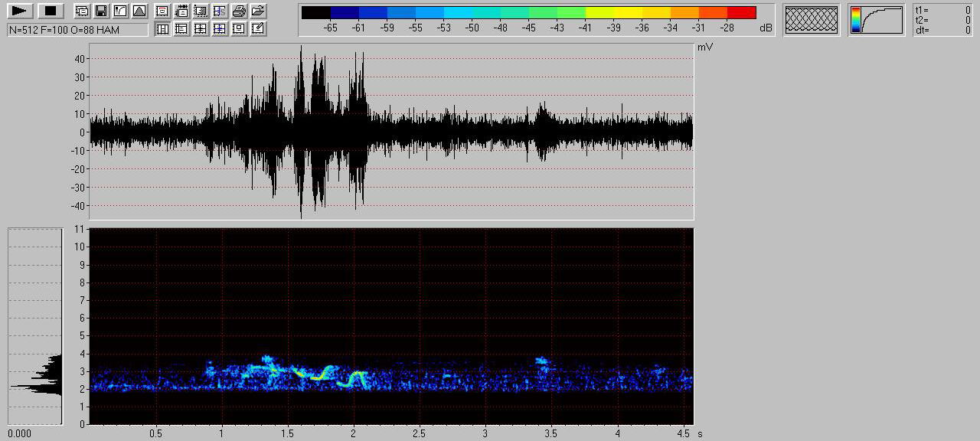Toggle the icon left of the printer
The width and height of the screenshot is (980, 441).
220,11
